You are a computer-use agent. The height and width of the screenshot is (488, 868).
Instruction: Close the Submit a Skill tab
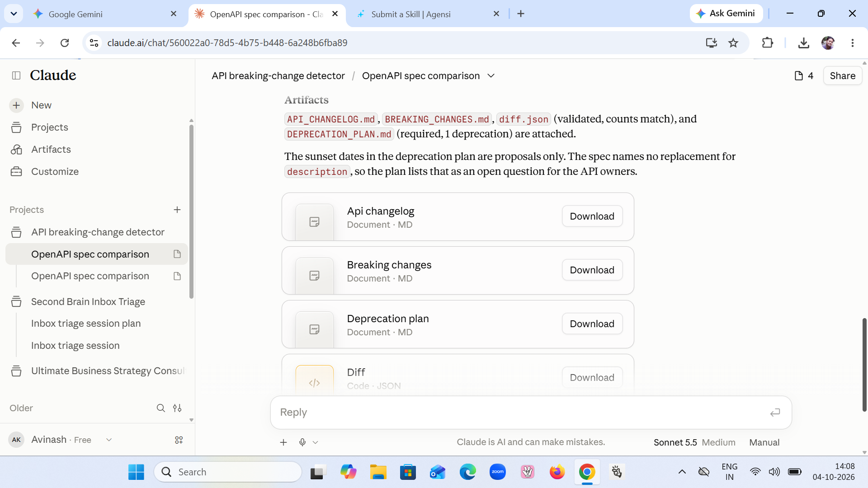[496, 14]
